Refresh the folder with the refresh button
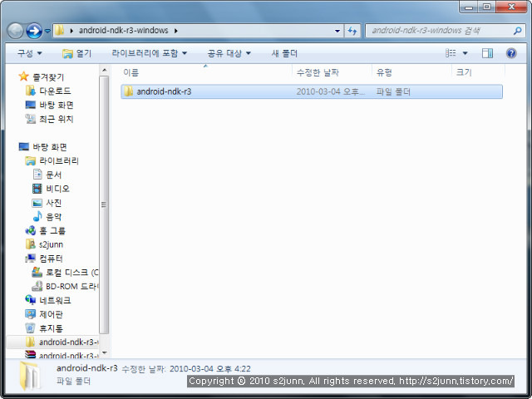The image size is (532, 399). 352,31
